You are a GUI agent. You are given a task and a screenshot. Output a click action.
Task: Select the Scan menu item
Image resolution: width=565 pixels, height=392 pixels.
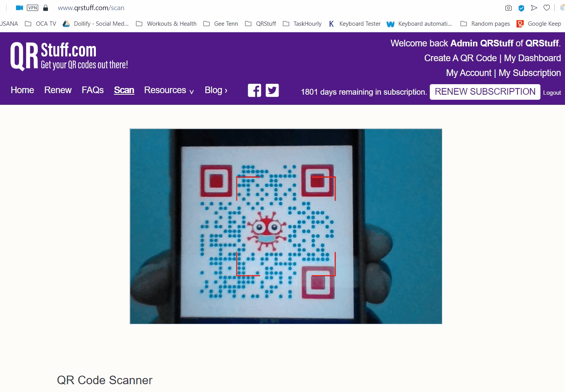pyautogui.click(x=124, y=90)
